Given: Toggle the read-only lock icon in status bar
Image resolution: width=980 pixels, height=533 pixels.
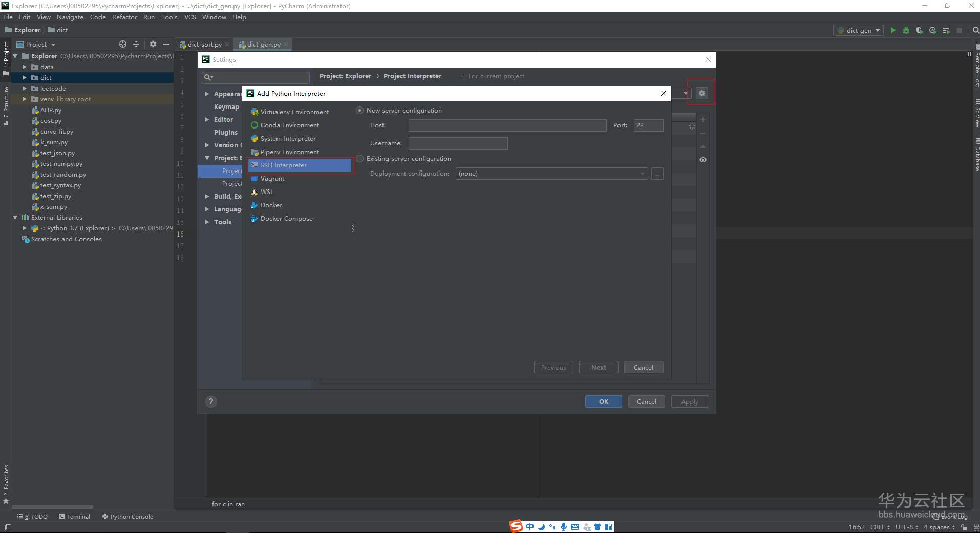Looking at the screenshot, I should pos(964,527).
